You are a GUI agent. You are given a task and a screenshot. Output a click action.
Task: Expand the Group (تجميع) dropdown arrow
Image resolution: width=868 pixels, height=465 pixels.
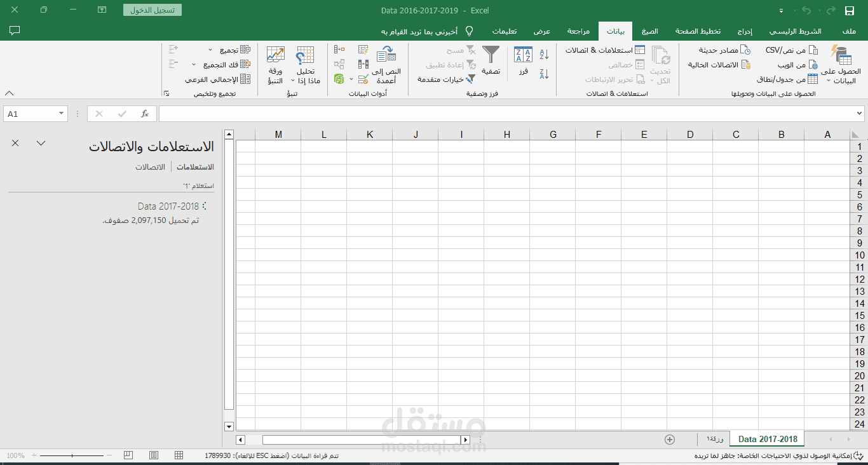click(210, 50)
